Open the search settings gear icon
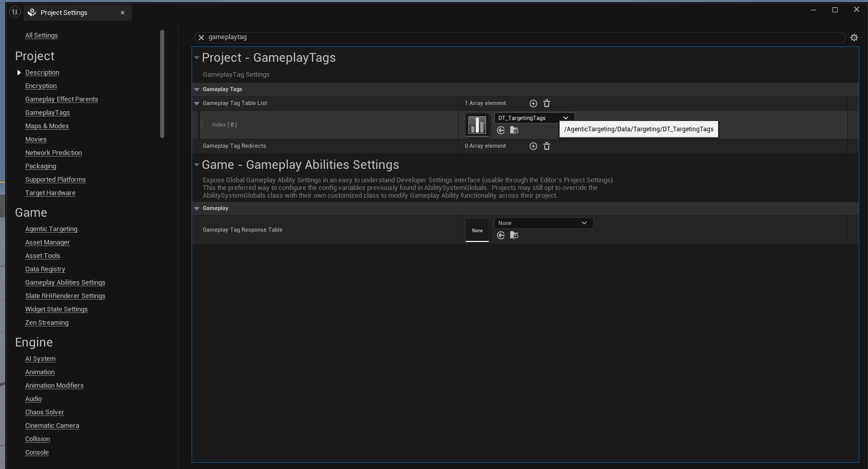The image size is (868, 469). pyautogui.click(x=854, y=37)
